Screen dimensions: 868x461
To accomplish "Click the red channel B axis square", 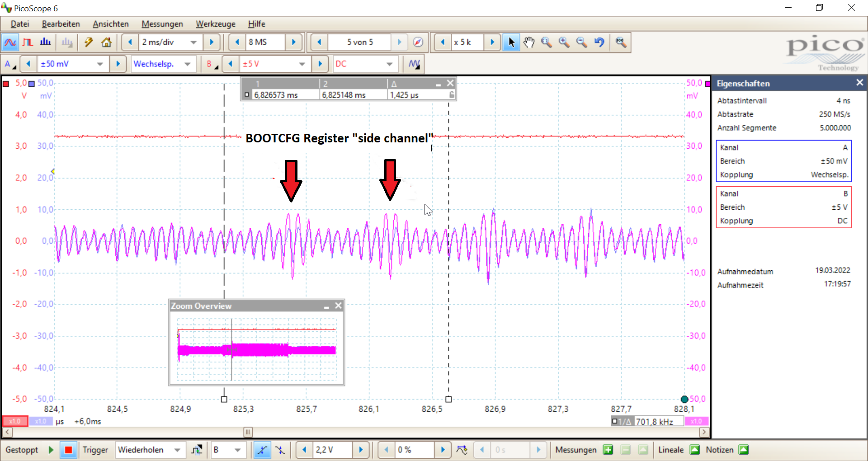I will (6, 84).
